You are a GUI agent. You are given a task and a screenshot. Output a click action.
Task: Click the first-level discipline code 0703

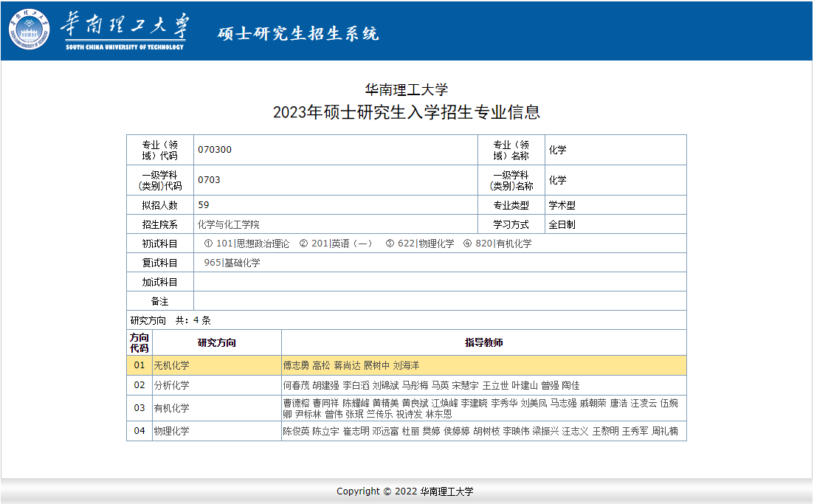point(209,179)
